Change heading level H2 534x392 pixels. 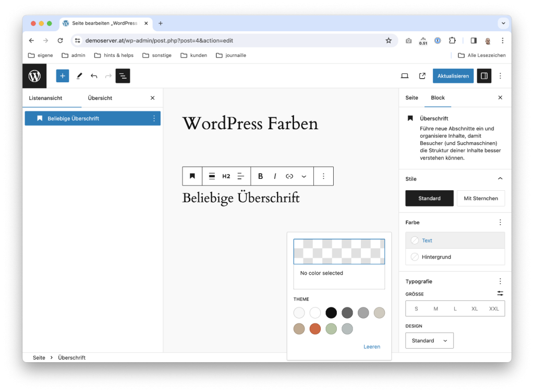(226, 176)
